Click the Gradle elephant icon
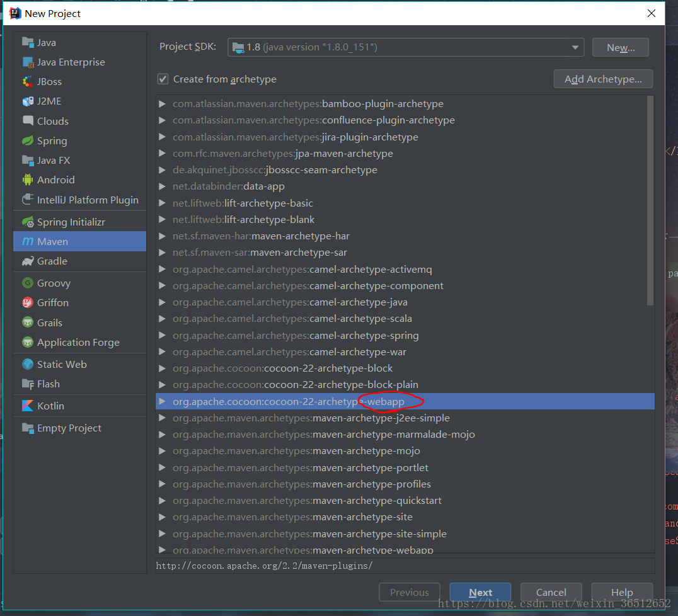This screenshot has width=678, height=616. pos(28,261)
